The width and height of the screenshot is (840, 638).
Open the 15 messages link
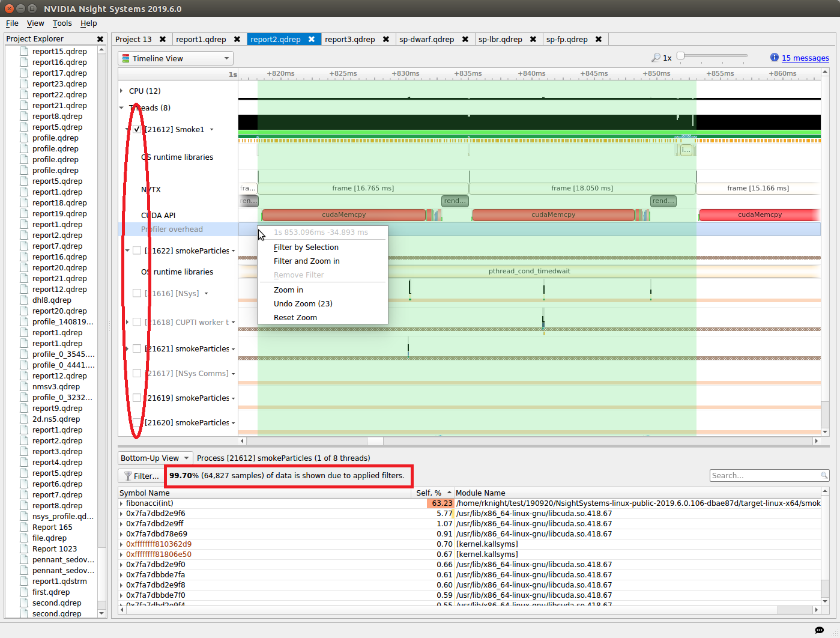pyautogui.click(x=805, y=58)
